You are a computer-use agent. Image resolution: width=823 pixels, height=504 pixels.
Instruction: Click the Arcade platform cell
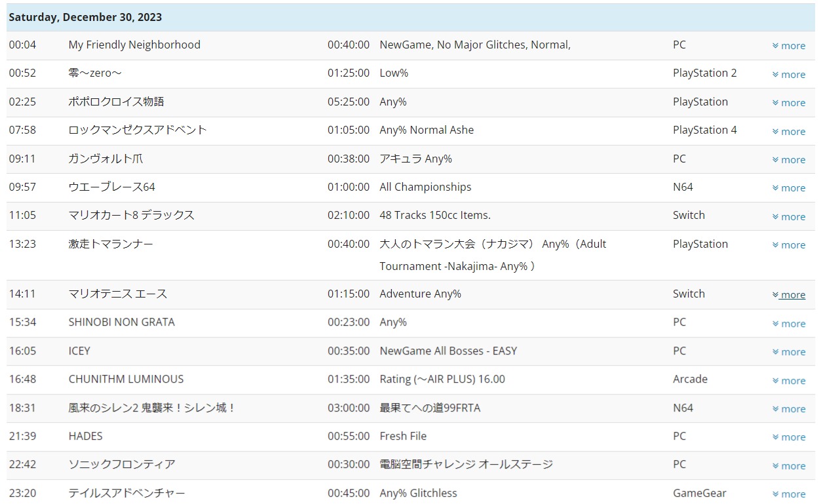pos(690,379)
